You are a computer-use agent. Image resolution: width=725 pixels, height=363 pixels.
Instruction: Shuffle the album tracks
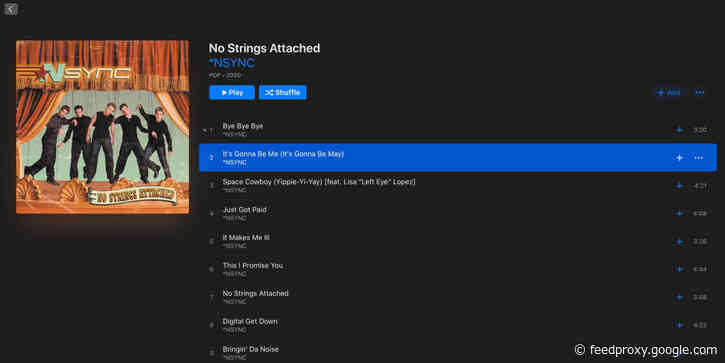pyautogui.click(x=283, y=92)
